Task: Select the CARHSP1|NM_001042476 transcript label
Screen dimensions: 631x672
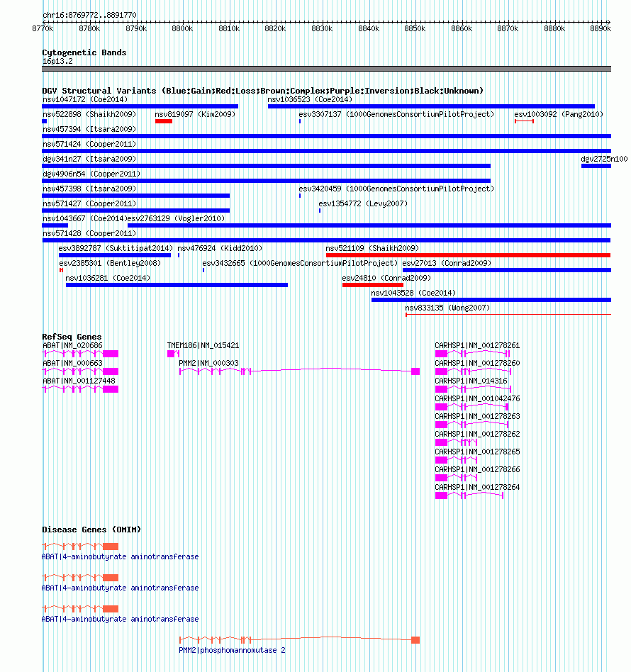Action: pos(477,398)
